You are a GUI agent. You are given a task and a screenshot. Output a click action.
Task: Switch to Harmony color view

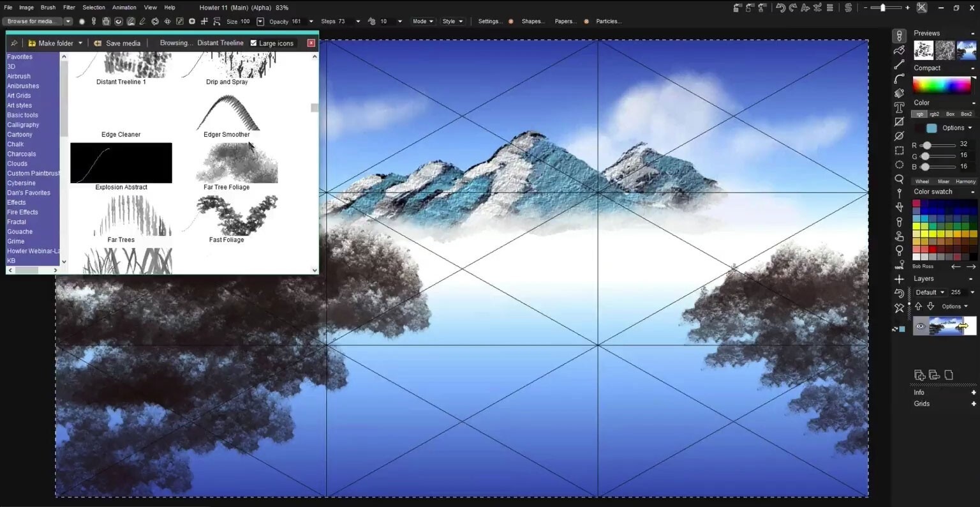965,181
